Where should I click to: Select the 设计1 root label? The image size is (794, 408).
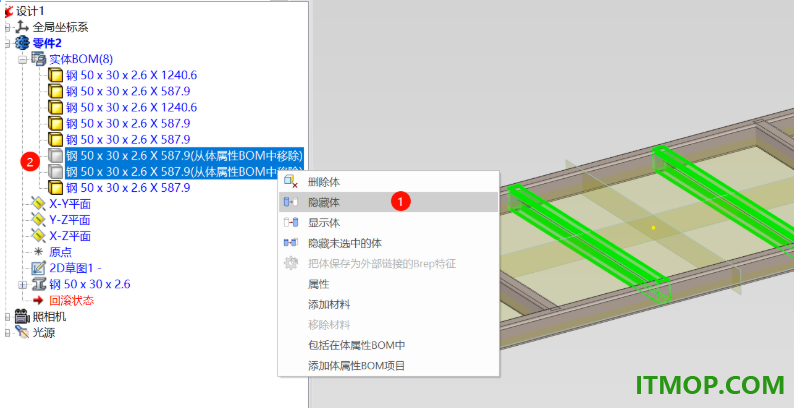point(29,11)
